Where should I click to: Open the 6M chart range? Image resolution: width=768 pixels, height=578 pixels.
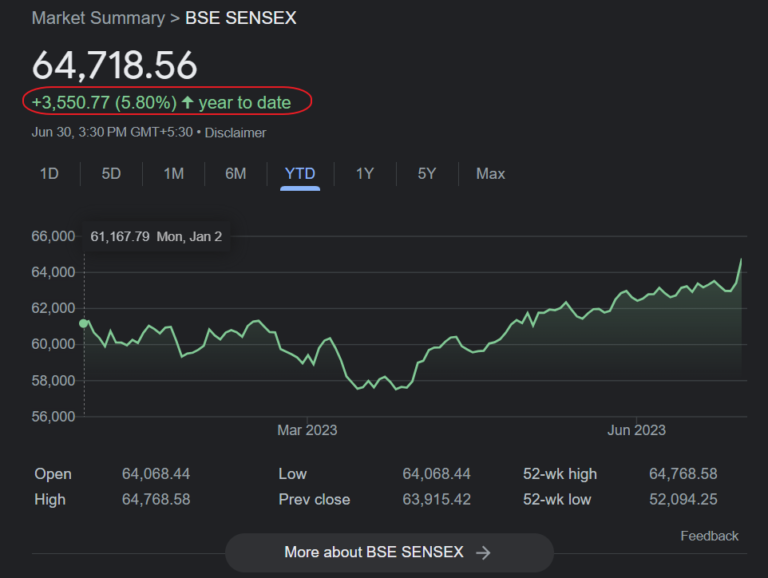(236, 173)
